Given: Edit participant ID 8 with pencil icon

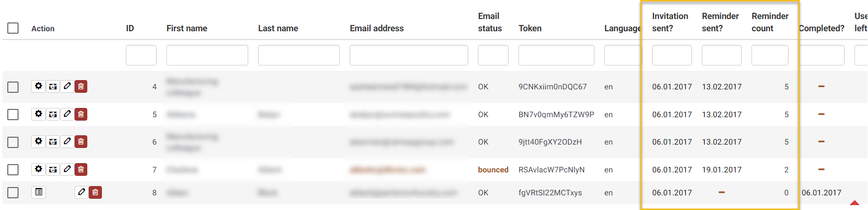Looking at the screenshot, I should point(81,192).
